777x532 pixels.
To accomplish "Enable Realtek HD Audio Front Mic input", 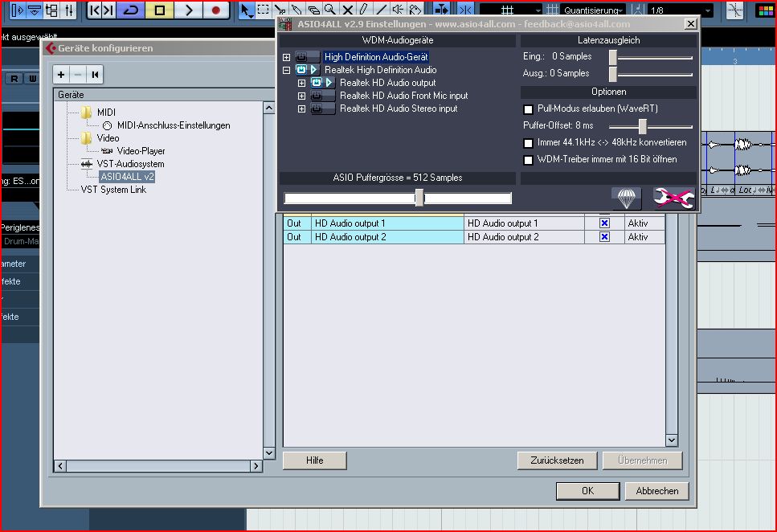I will (x=316, y=96).
